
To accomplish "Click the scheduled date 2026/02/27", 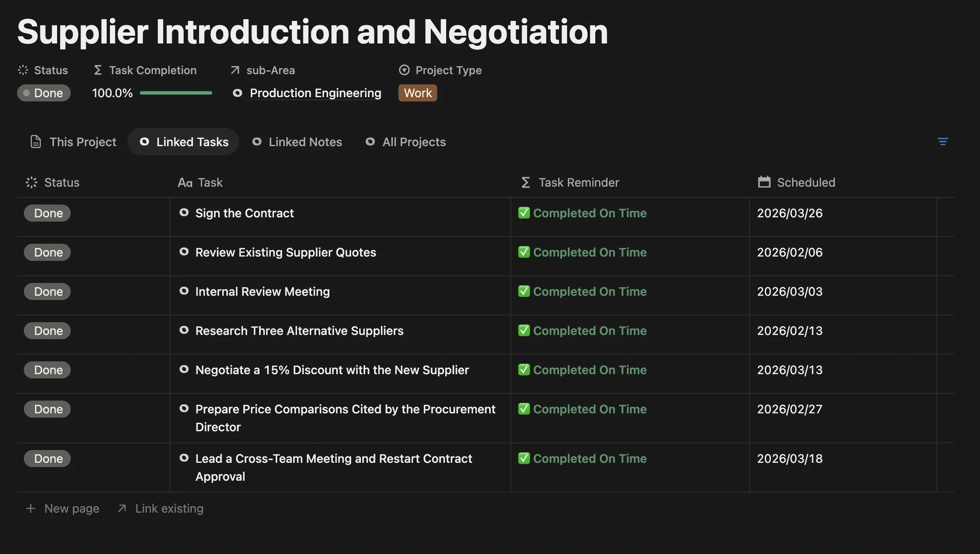I will point(790,409).
